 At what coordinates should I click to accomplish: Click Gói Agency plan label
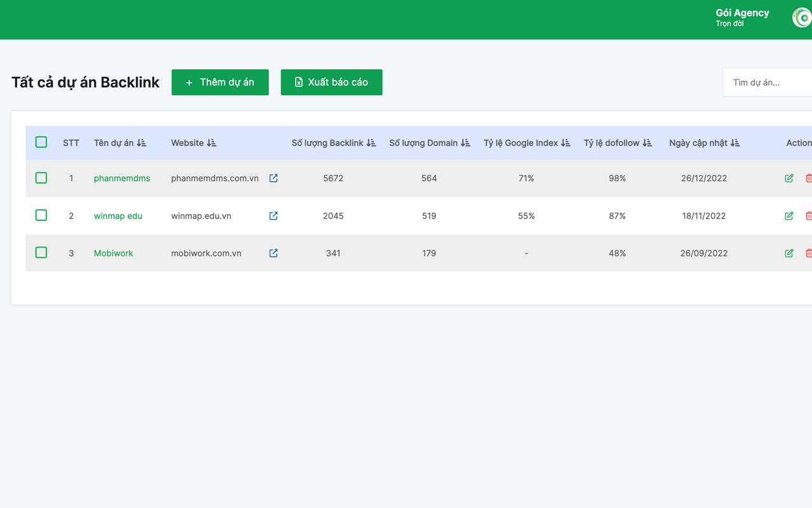click(x=742, y=13)
